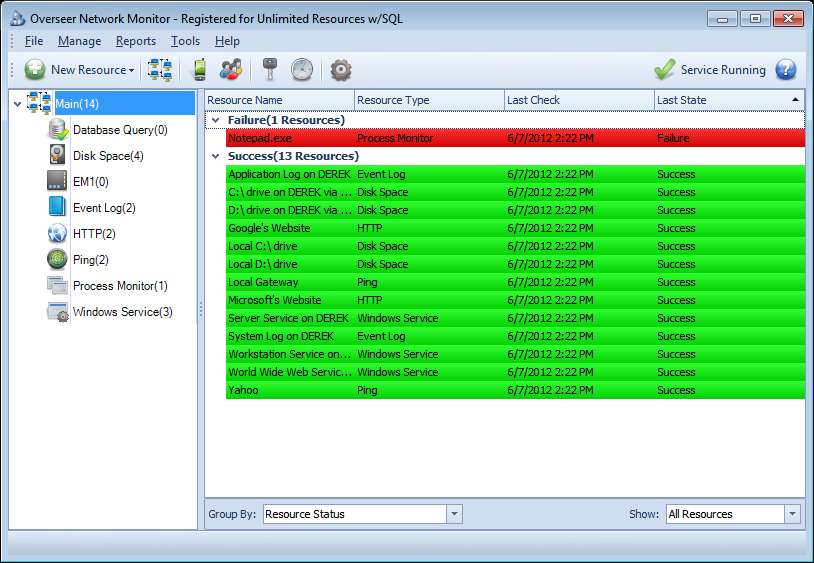Click the Service Running green checkmark icon
814x563 pixels.
pos(664,70)
